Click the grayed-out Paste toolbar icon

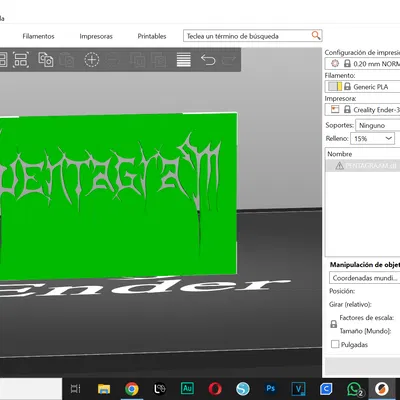(67, 60)
